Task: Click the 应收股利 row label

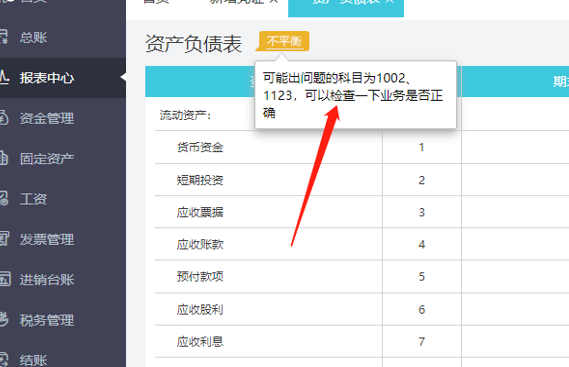Action: pos(200,310)
